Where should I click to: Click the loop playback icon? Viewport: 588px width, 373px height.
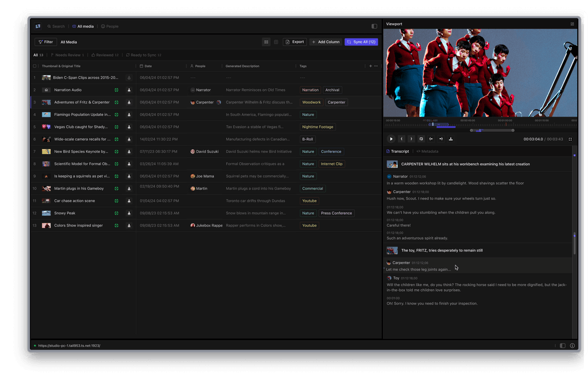point(421,139)
